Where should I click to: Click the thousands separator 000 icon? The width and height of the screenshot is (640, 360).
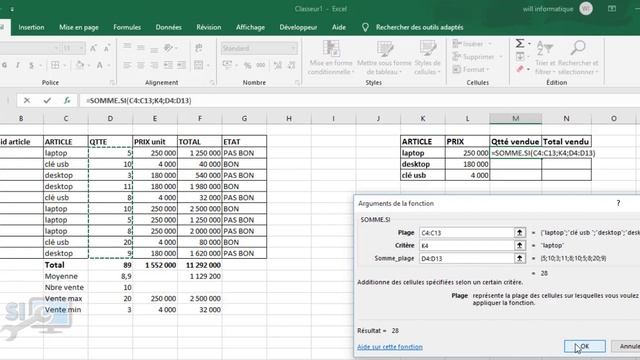[260, 65]
